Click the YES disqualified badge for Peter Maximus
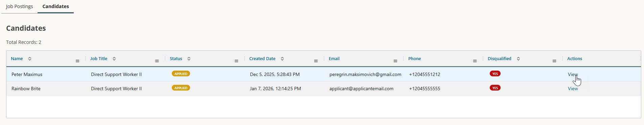The height and width of the screenshot is (125, 644). click(x=495, y=74)
